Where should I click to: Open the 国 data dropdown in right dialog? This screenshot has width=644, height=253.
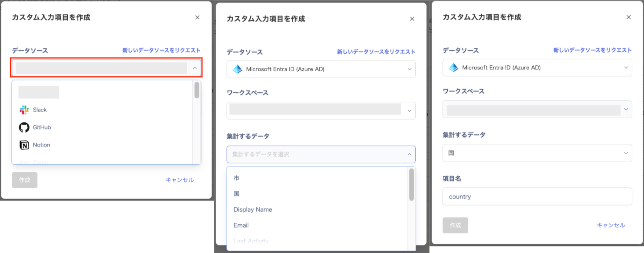pyautogui.click(x=626, y=153)
